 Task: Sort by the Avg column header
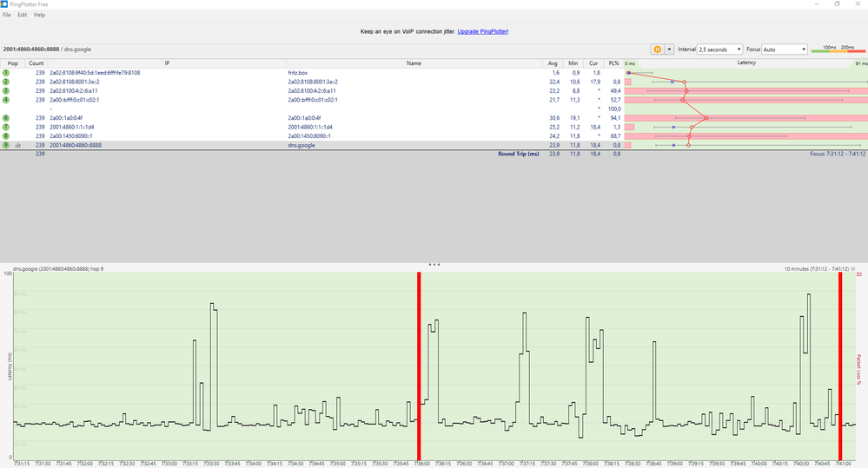click(553, 63)
